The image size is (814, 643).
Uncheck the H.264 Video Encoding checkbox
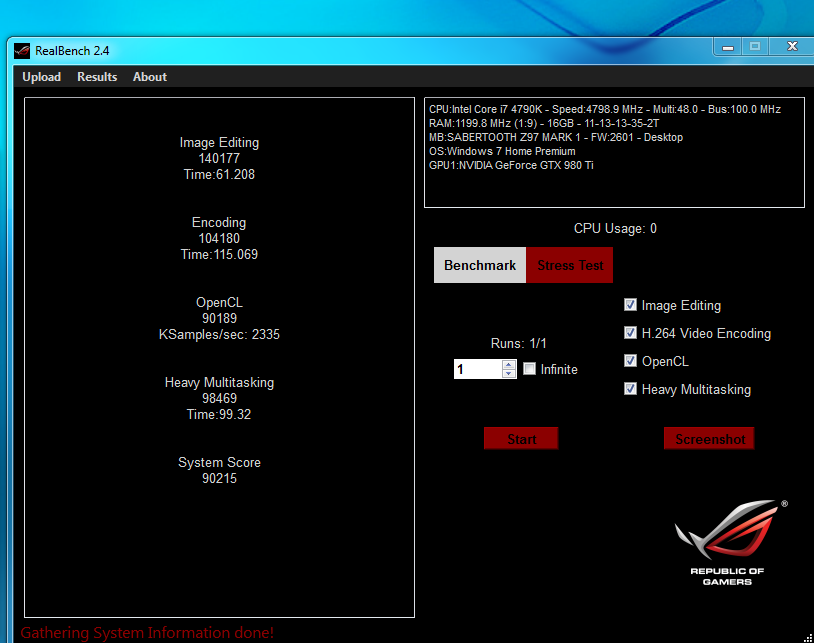pos(630,333)
